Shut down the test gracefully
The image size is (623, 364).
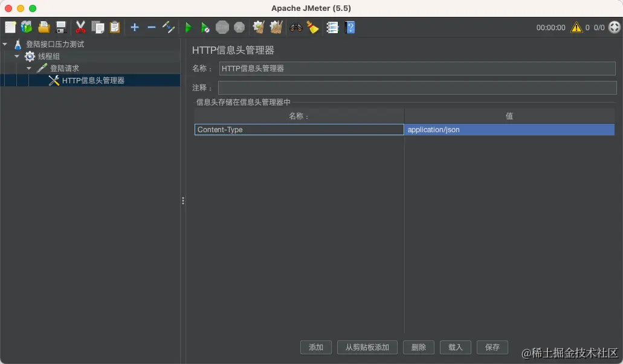click(x=239, y=27)
